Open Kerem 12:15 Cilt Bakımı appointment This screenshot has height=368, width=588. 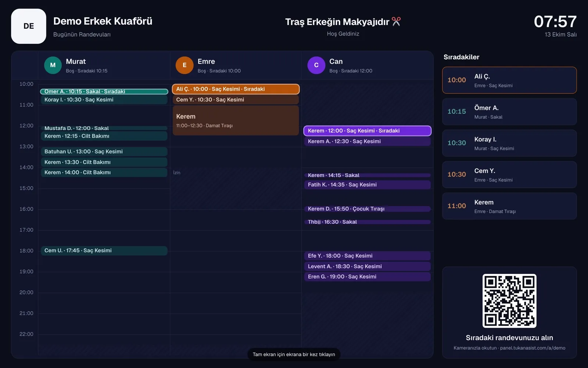click(104, 136)
